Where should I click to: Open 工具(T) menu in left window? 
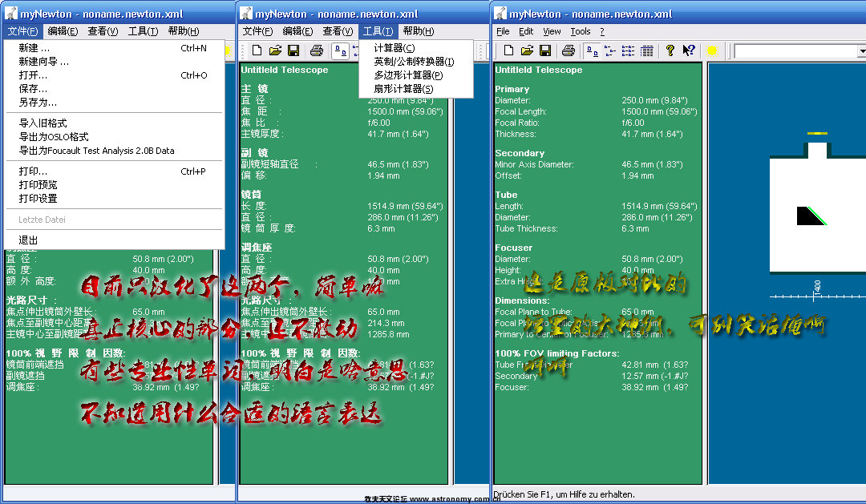[143, 31]
